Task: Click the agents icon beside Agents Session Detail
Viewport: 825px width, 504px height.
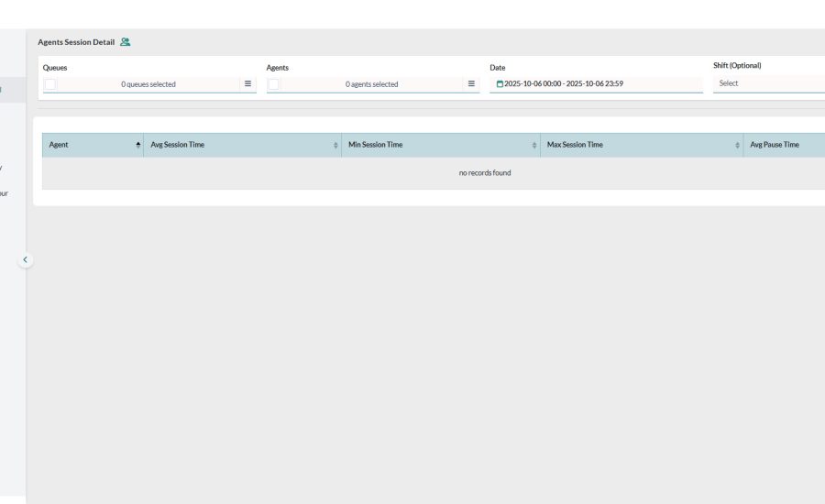Action: click(x=125, y=42)
